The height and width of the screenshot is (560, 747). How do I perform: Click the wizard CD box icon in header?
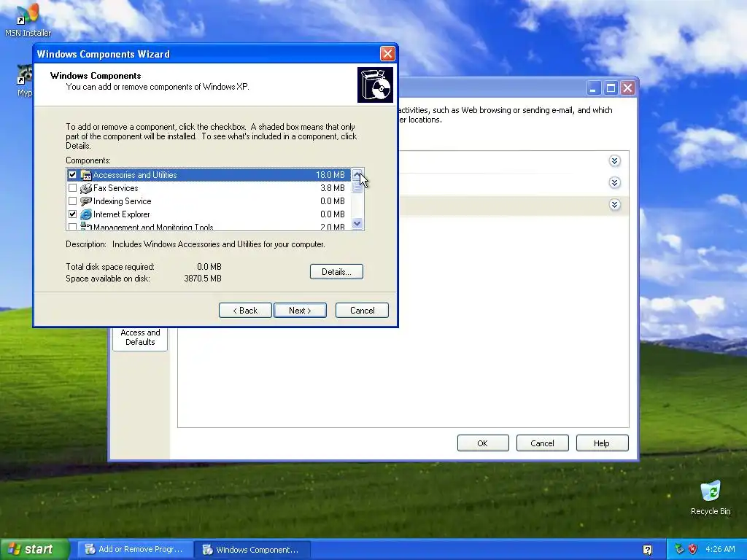pos(376,85)
